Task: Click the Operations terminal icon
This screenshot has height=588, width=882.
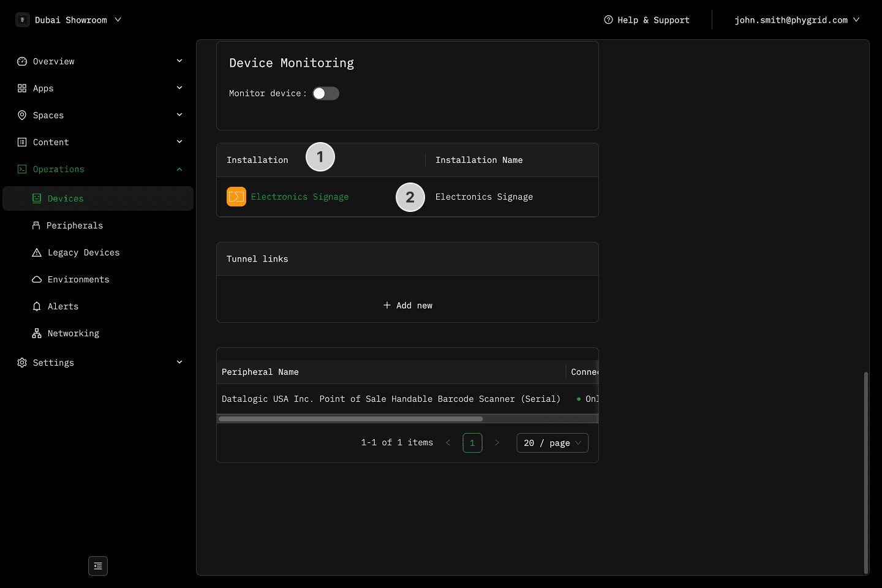Action: pos(22,169)
